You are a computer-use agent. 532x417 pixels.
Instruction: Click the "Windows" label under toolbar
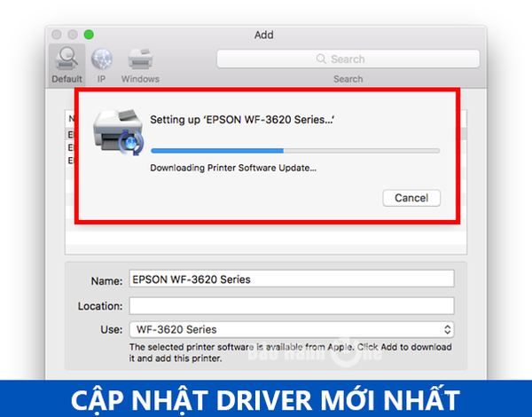[140, 79]
